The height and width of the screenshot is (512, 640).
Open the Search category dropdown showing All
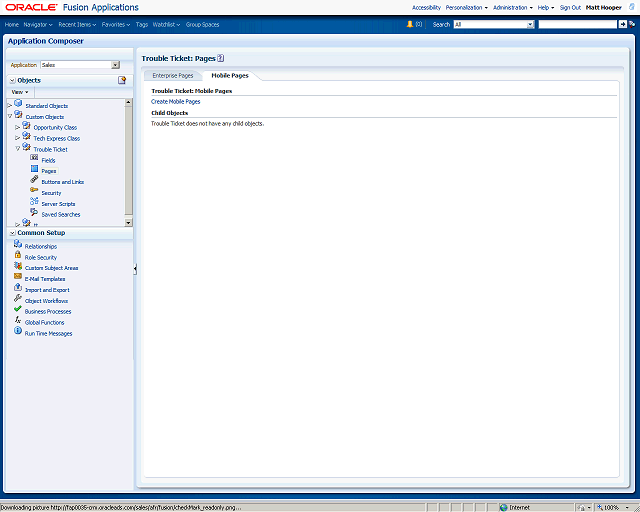(531, 24)
